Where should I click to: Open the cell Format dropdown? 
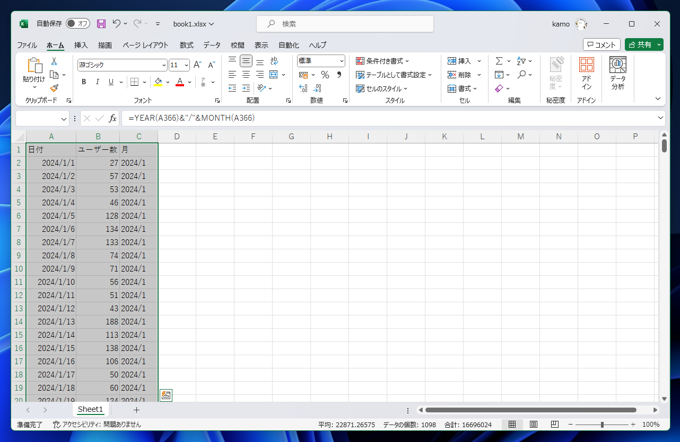[462, 88]
